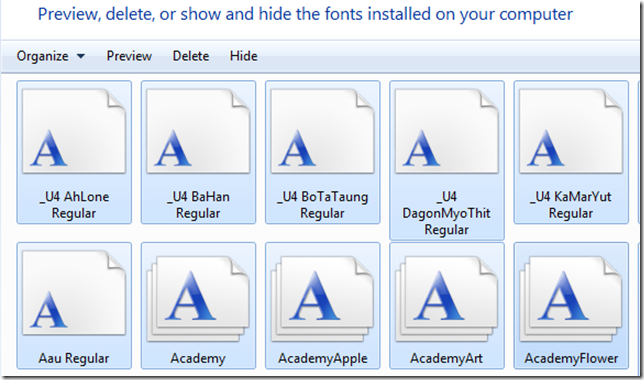Click the Hide toolbar button
The image size is (644, 380).
point(244,56)
